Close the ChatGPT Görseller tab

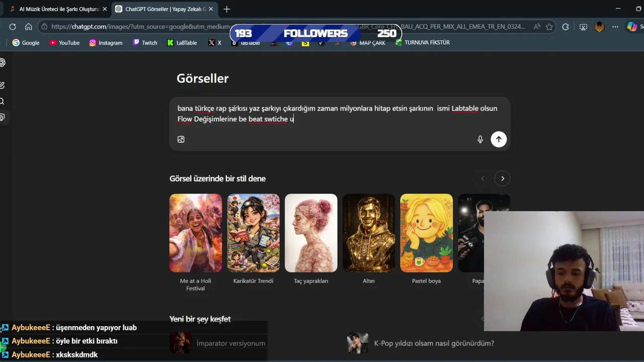click(x=211, y=9)
